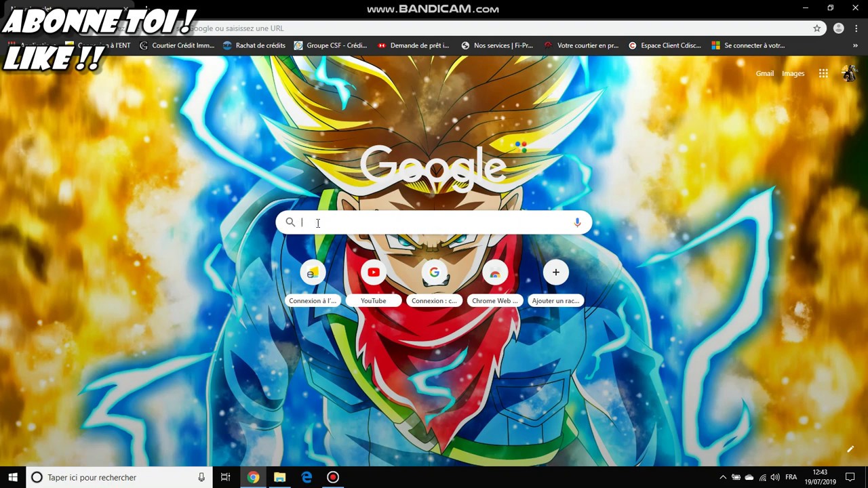Screen dimensions: 868x488
Task: Open the Rachat de crédits bookmark
Action: (254, 45)
